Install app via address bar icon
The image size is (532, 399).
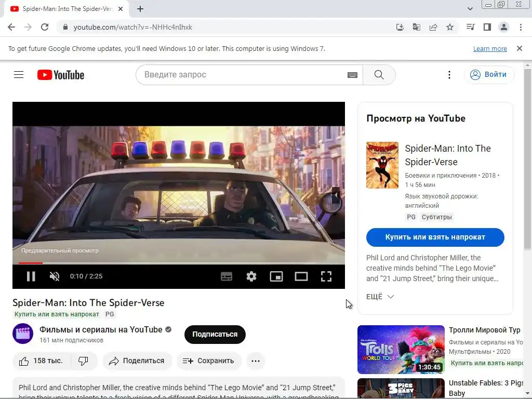pyautogui.click(x=400, y=27)
